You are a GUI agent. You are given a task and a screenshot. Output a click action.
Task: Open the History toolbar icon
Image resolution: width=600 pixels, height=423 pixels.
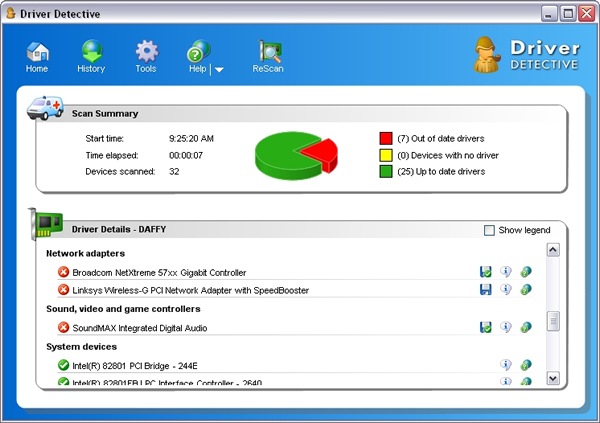91,57
